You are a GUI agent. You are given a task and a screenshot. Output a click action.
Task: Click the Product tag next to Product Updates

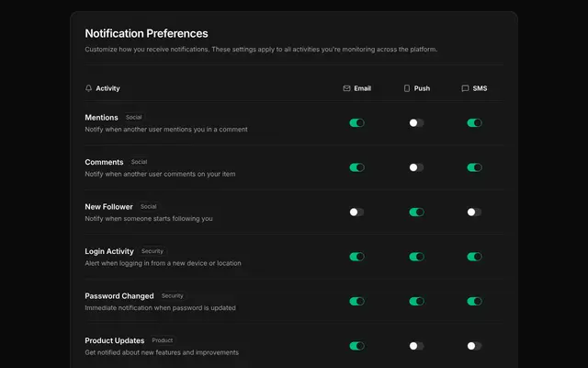click(x=163, y=340)
